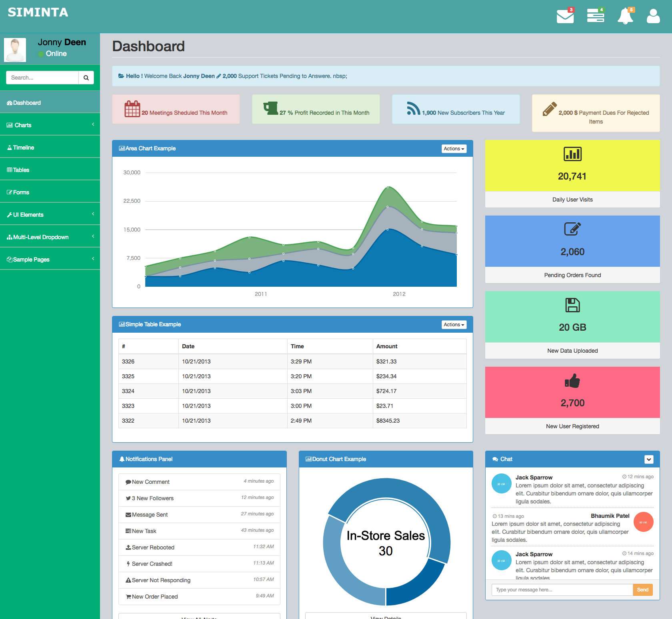Screen dimensions: 672x619
Task: Expand the Charts sidebar menu
Action: click(x=50, y=125)
